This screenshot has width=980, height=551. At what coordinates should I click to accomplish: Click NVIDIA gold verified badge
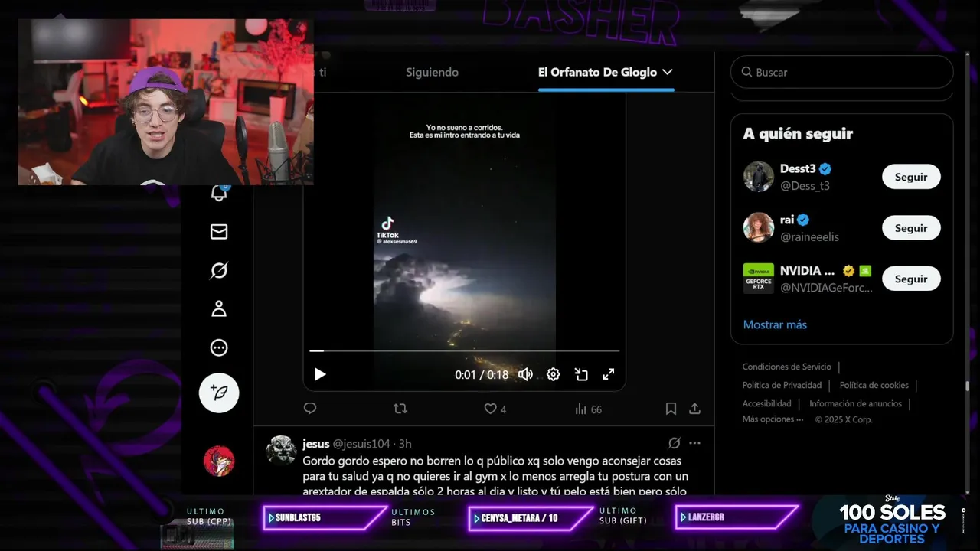pos(848,271)
